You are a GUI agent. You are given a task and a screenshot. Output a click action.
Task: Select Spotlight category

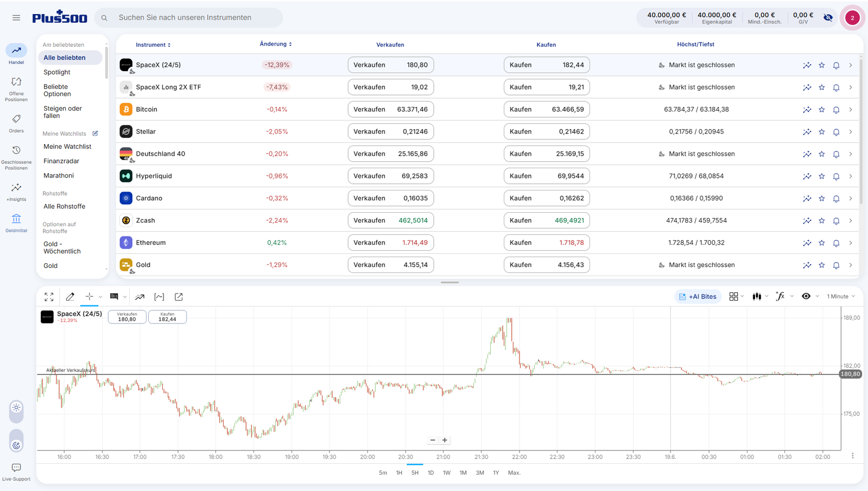(57, 72)
